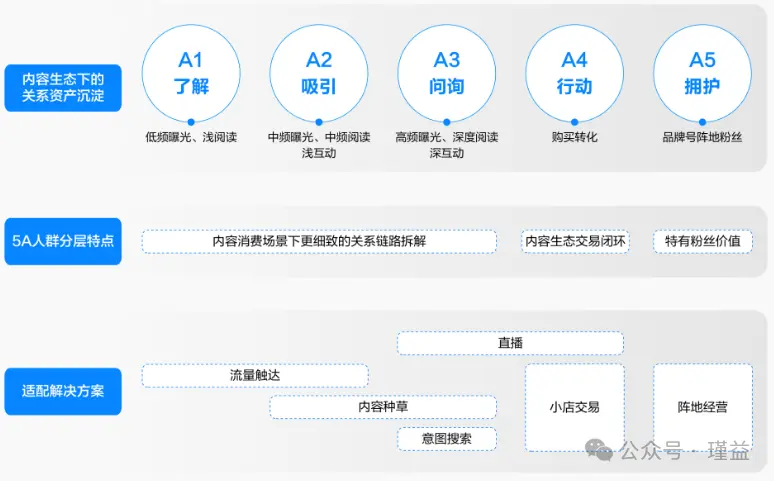Image resolution: width=774 pixels, height=481 pixels.
Task: Open the 适配解决方案 blue label
Action: (63, 391)
